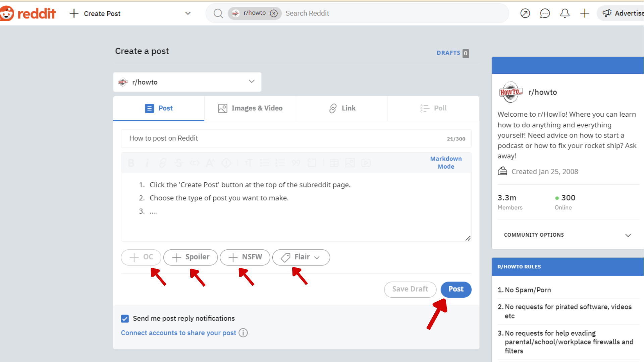The height and width of the screenshot is (362, 644).
Task: Insert a hyperlink using the link icon
Action: 163,163
